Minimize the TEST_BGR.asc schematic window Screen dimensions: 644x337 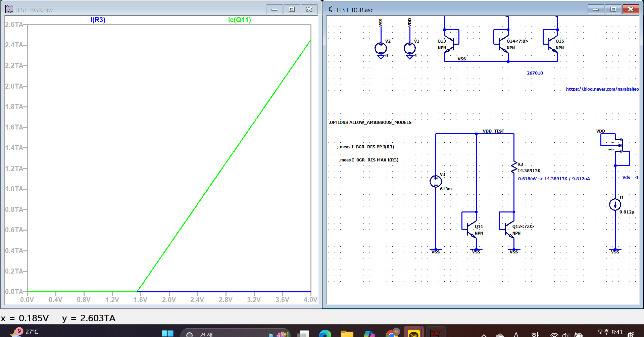596,9
